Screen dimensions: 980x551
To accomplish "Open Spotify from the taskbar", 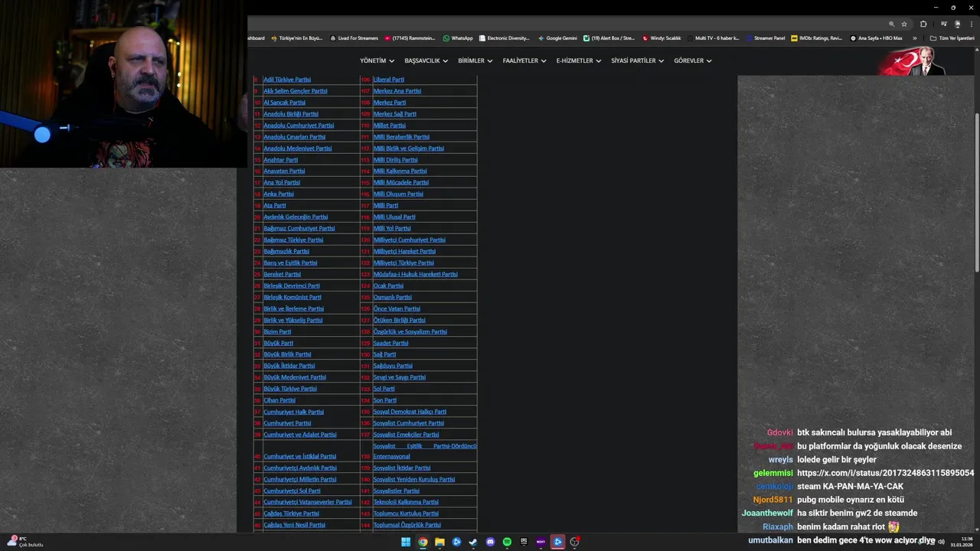I will pyautogui.click(x=507, y=542).
